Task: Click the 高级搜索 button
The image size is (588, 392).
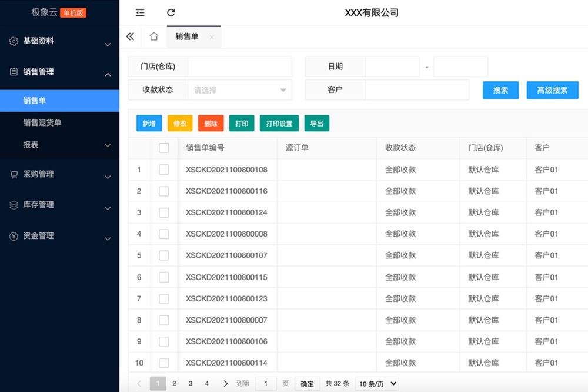Action: [x=552, y=90]
